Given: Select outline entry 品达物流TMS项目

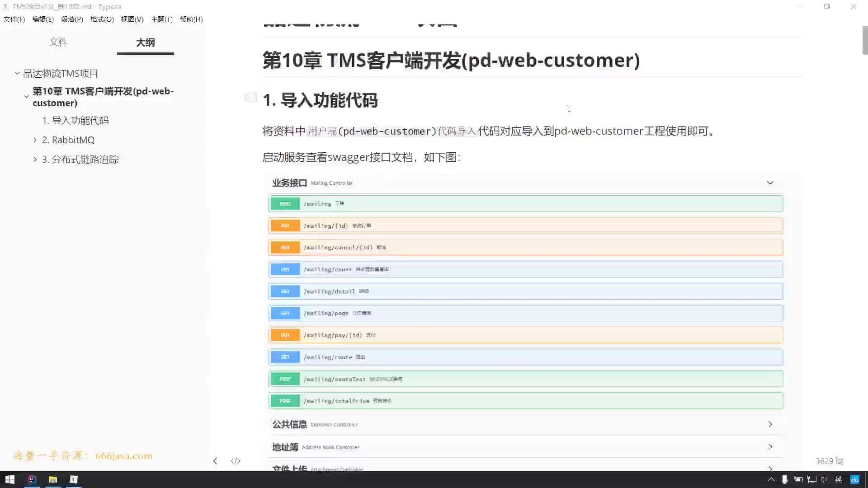Looking at the screenshot, I should [61, 73].
